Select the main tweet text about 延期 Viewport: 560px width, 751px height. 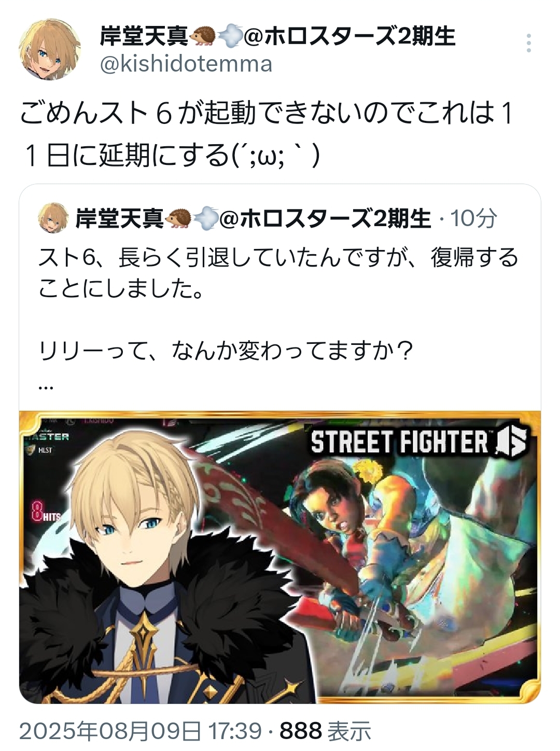tap(267, 134)
